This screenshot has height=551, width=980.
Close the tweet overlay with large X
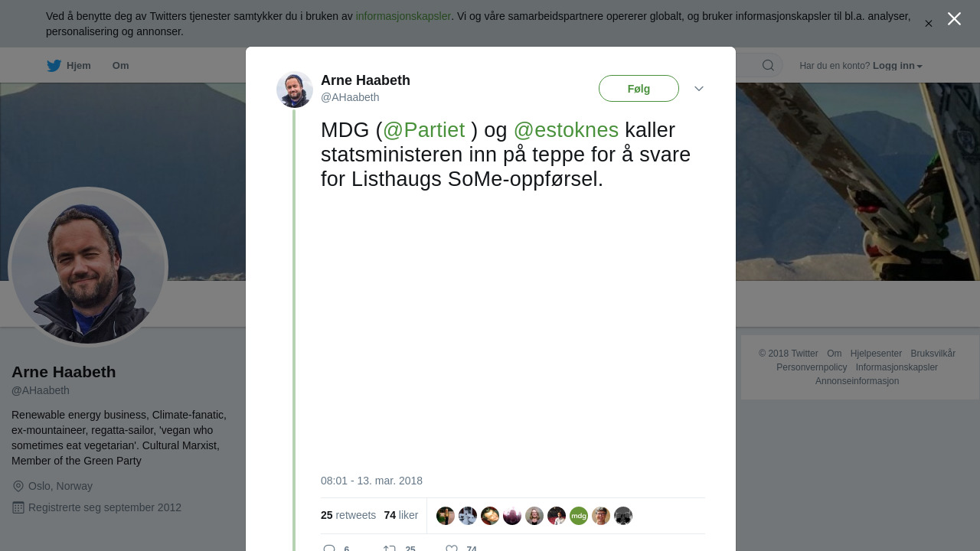(954, 19)
